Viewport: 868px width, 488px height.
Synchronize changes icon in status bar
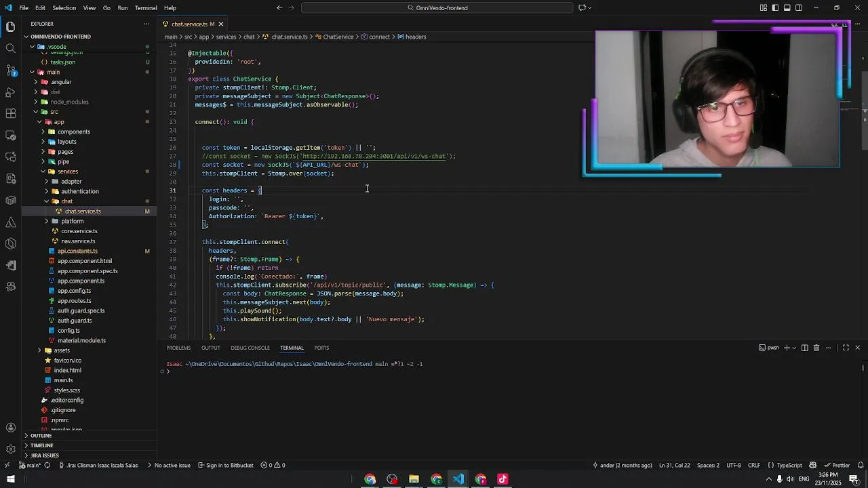(x=47, y=465)
